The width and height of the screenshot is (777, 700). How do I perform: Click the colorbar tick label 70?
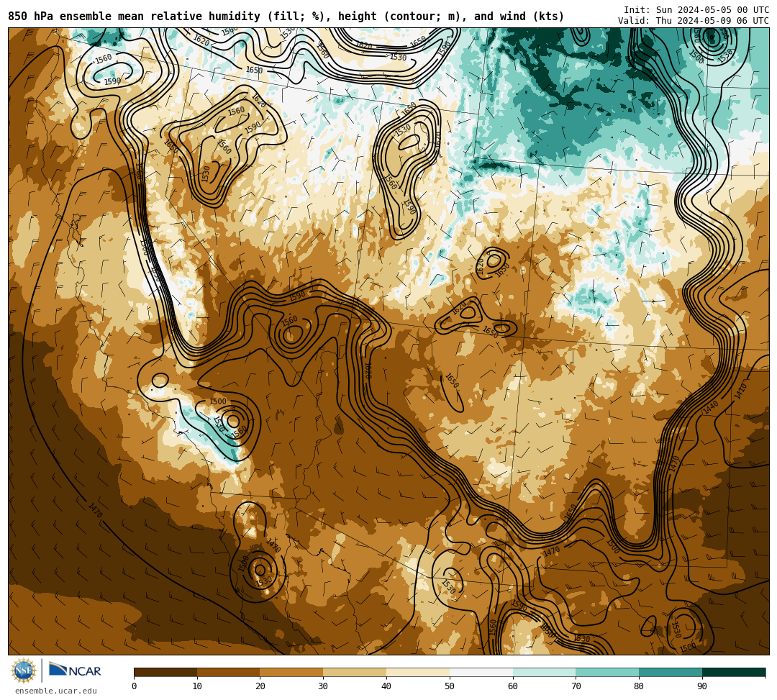coord(576,686)
